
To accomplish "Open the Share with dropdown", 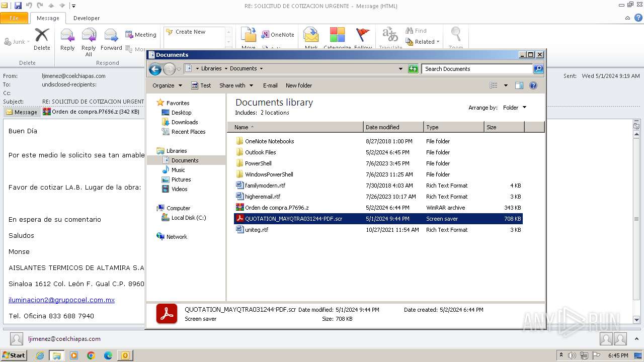I will coord(236,85).
